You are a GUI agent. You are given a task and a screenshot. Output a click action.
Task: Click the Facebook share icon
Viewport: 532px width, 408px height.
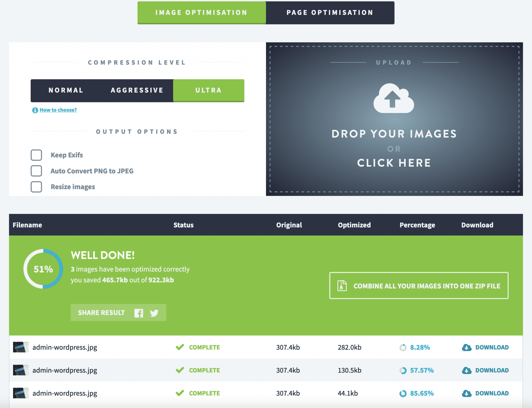tap(139, 313)
